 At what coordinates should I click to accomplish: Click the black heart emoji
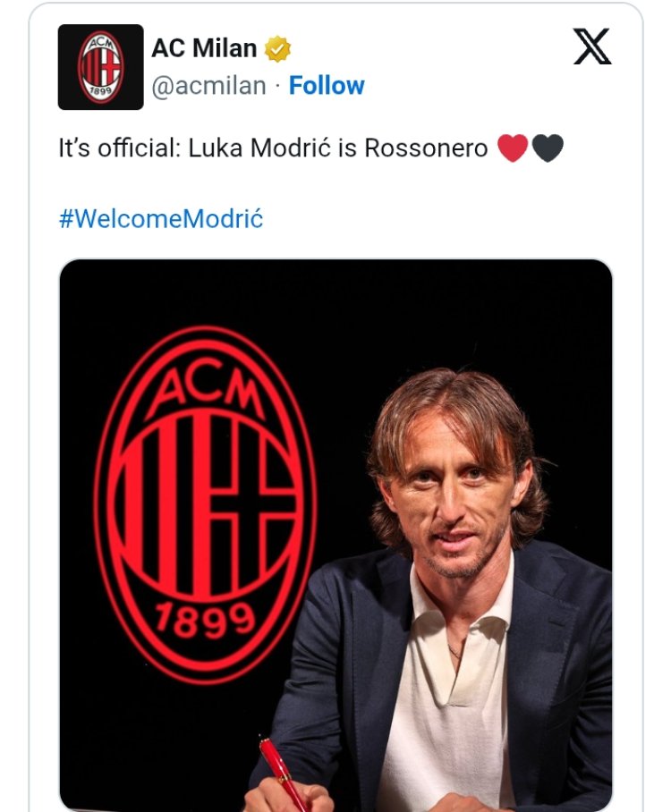548,148
